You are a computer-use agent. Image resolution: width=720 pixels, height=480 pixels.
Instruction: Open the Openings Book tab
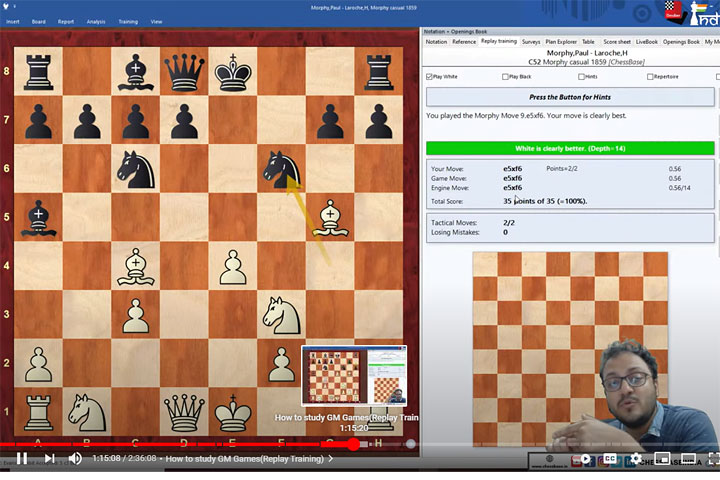pos(681,42)
